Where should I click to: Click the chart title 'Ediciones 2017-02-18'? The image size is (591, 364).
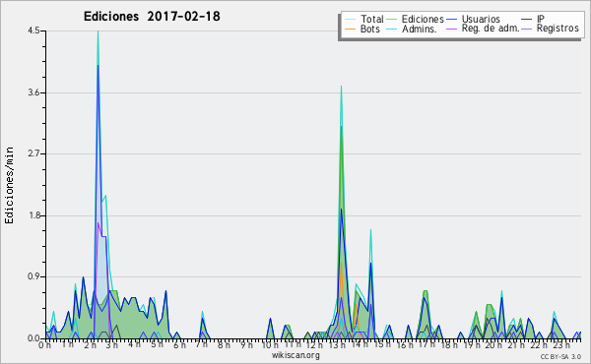pos(152,16)
